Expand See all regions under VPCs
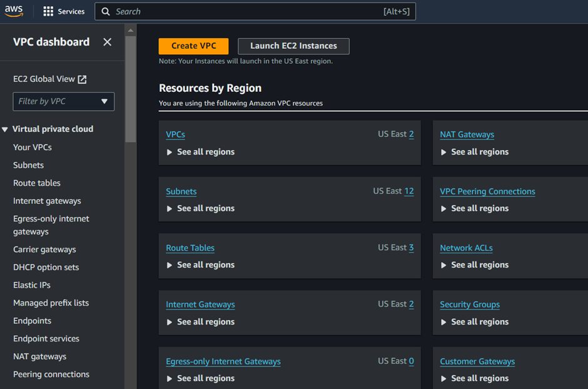This screenshot has height=389, width=588. coord(201,152)
